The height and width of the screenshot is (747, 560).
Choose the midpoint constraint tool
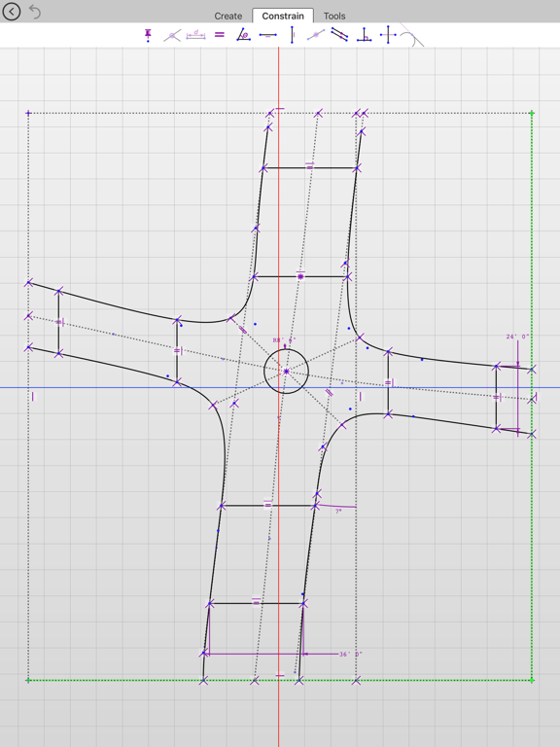pyautogui.click(x=316, y=35)
